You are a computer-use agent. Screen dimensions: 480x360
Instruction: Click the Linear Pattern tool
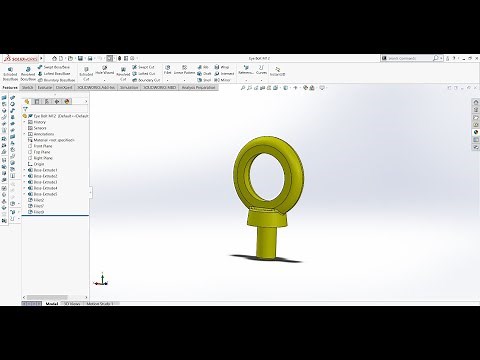click(x=184, y=70)
